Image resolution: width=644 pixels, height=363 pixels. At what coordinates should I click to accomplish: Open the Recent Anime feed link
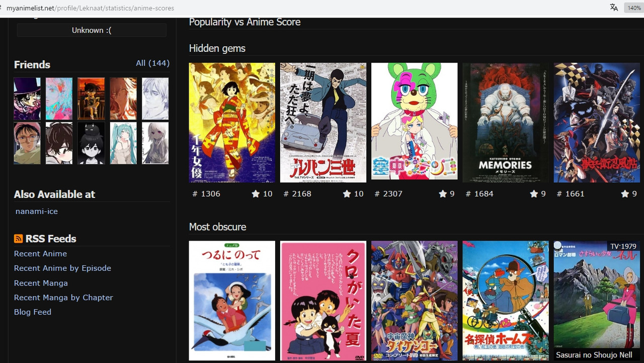pyautogui.click(x=40, y=254)
